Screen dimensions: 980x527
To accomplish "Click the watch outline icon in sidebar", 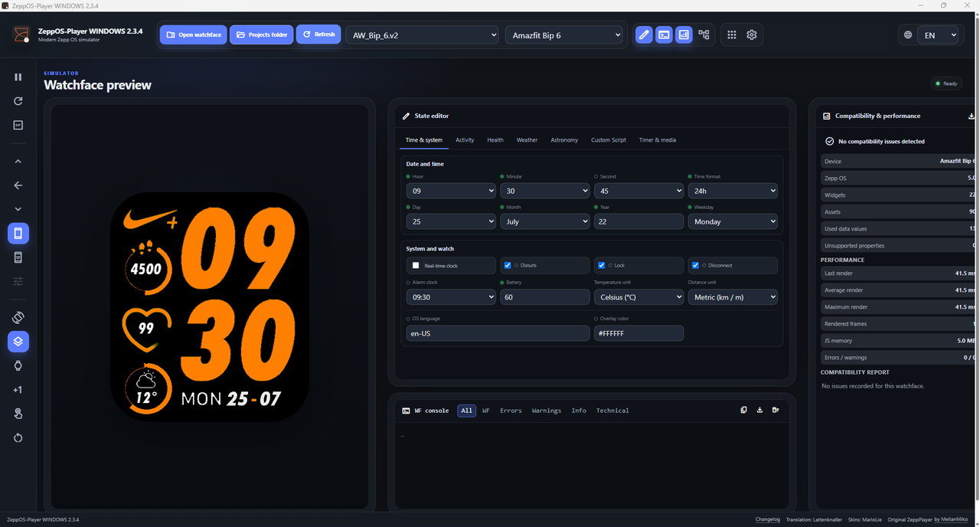I will click(18, 366).
